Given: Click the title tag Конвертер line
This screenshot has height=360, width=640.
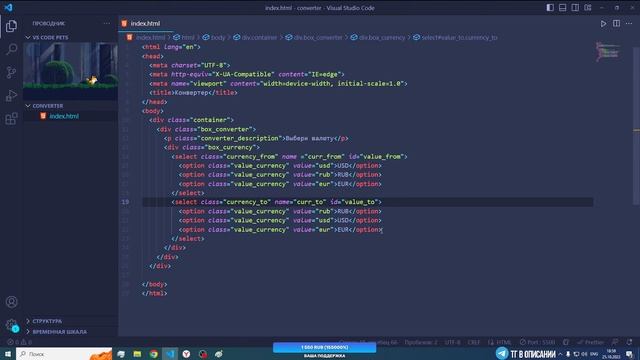Looking at the screenshot, I should (x=193, y=93).
